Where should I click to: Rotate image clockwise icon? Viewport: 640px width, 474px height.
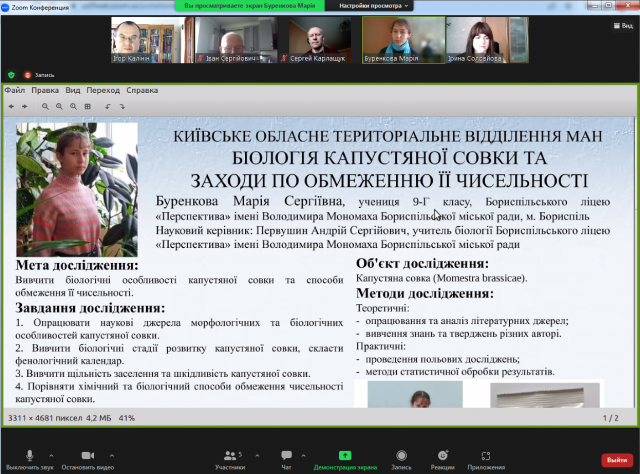(122, 107)
